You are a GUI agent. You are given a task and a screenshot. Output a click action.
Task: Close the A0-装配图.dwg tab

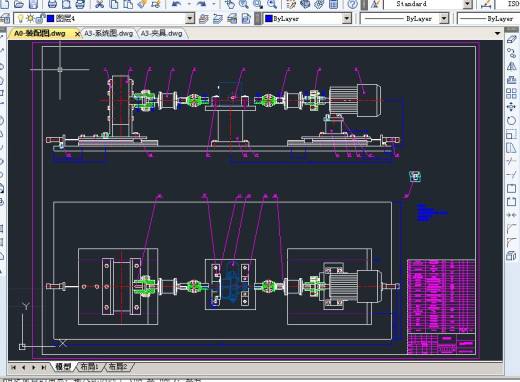[78, 34]
